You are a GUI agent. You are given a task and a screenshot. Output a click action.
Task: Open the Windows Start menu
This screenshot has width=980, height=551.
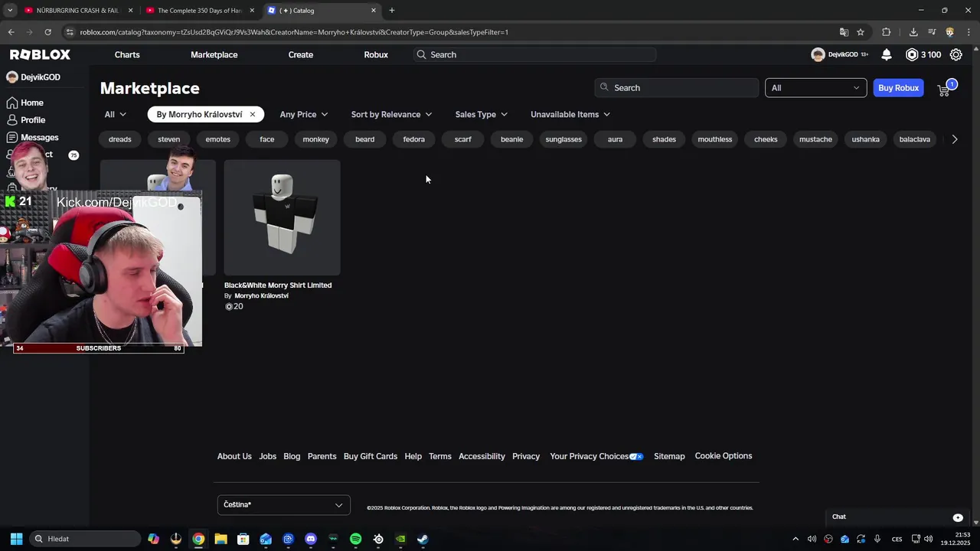(16, 539)
